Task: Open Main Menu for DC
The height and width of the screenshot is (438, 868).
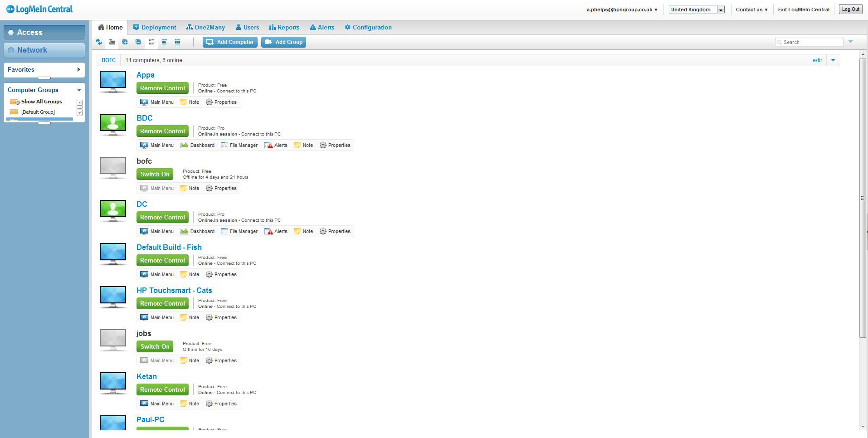Action: (157, 231)
